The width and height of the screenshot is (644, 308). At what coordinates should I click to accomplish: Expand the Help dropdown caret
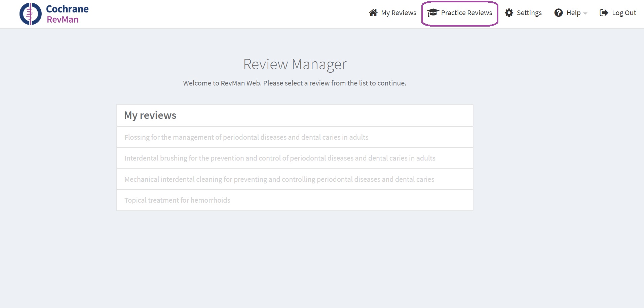(585, 13)
